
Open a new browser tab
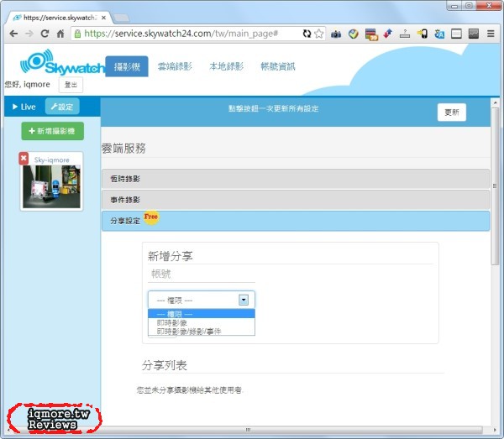121,18
